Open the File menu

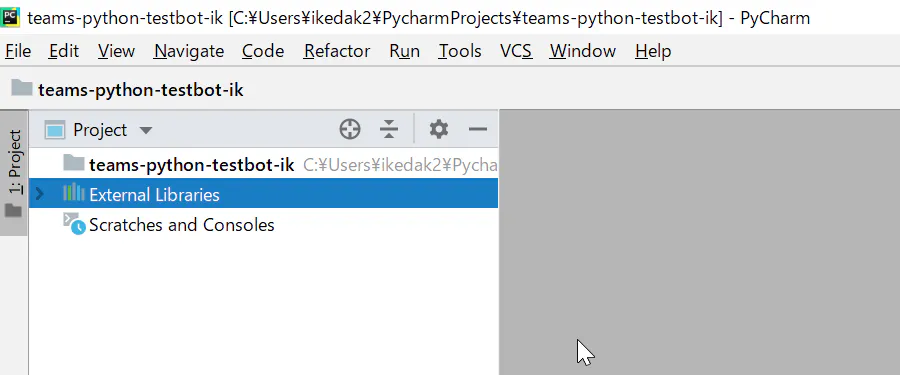[18, 51]
